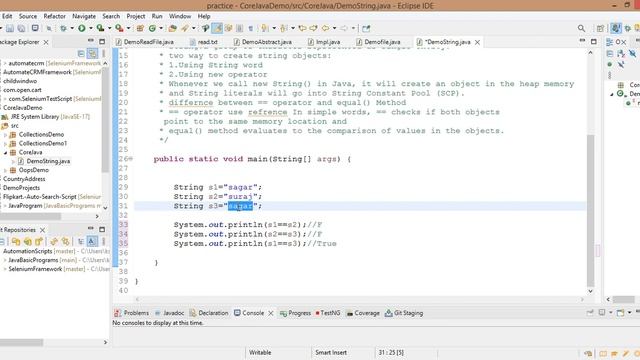Click the Open Perspective icon
Viewport: 640px width, 360px height.
point(600,28)
